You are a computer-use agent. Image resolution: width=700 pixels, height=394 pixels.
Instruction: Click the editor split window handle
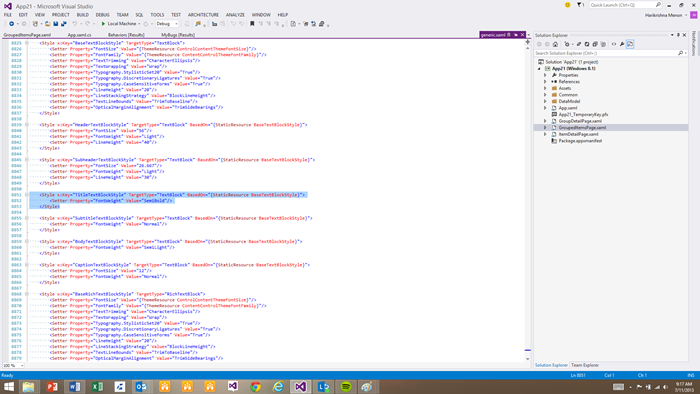click(x=527, y=41)
